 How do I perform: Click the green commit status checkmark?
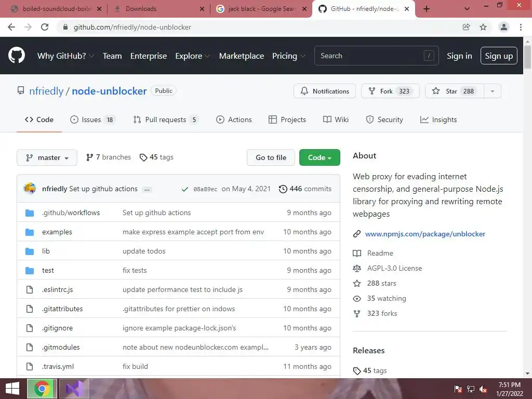[x=184, y=189]
